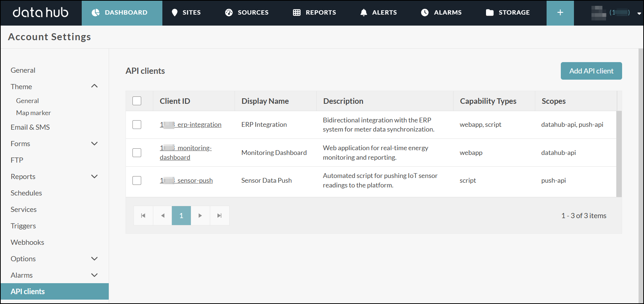Open the Reports top menu
The image size is (644, 304).
(x=315, y=13)
